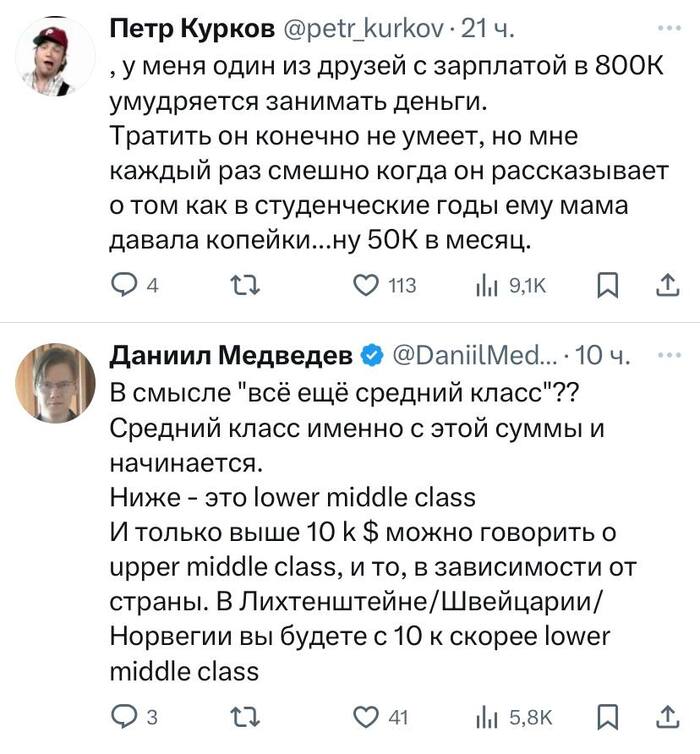700x754 pixels.
Task: Share Петр Курков's tweet
Action: (x=666, y=287)
